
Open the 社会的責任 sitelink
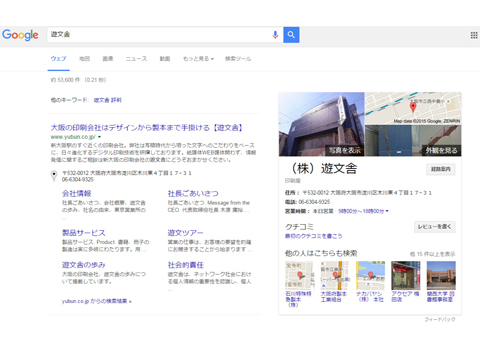click(186, 265)
